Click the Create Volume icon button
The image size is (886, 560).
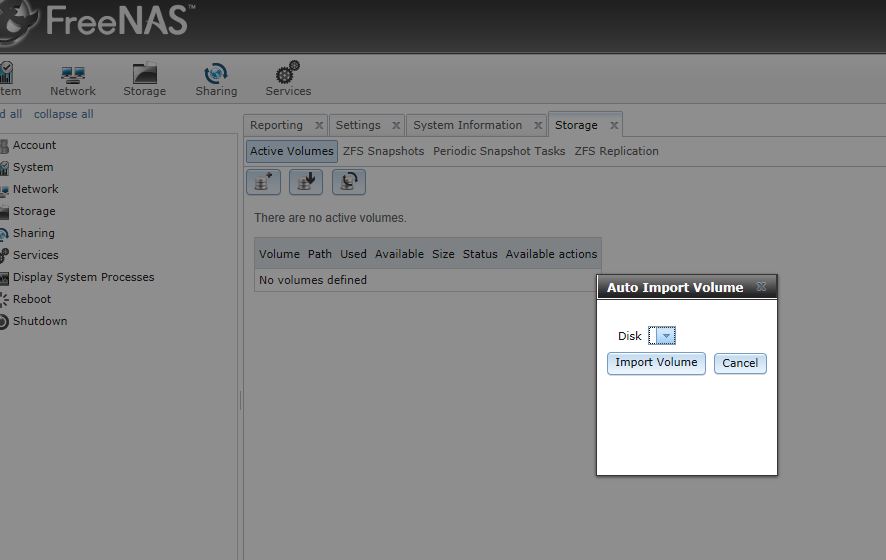pyautogui.click(x=263, y=182)
